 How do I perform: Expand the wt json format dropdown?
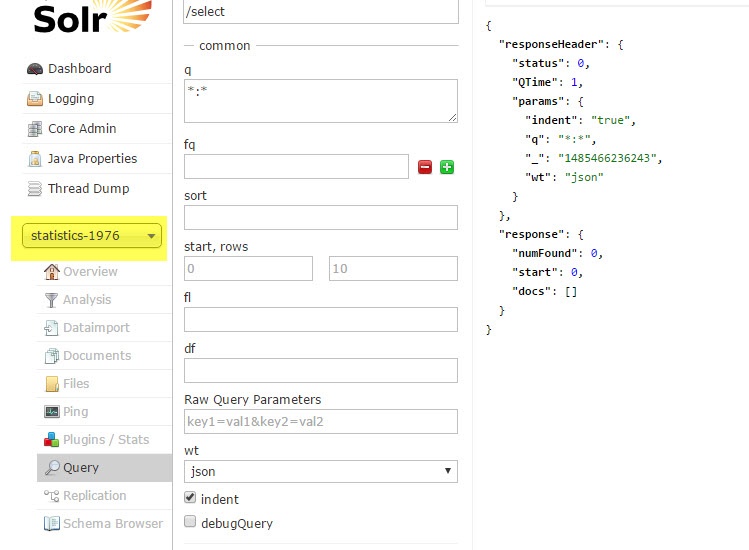(x=320, y=471)
